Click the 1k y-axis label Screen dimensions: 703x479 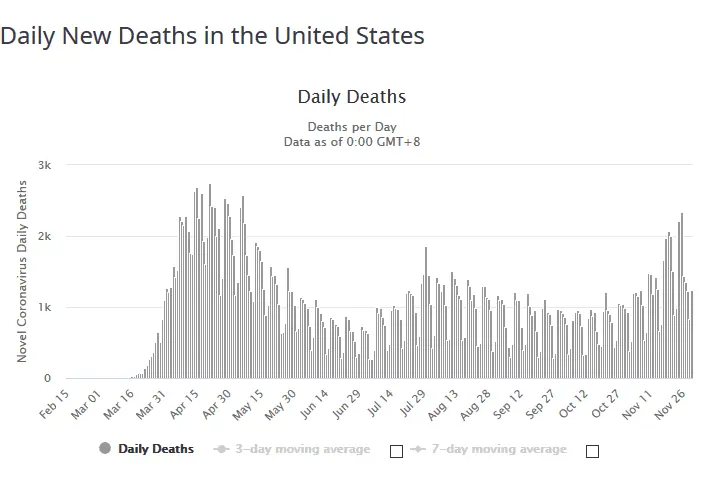[x=45, y=308]
